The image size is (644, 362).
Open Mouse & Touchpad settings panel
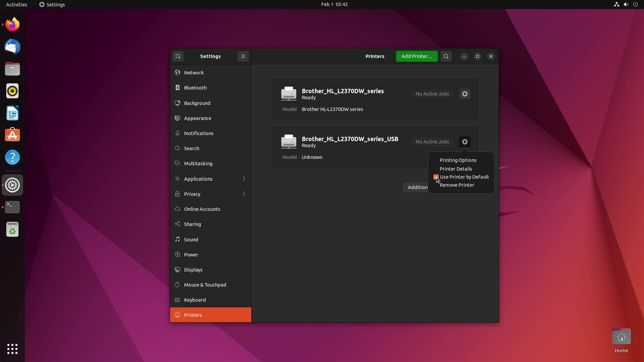click(211, 285)
